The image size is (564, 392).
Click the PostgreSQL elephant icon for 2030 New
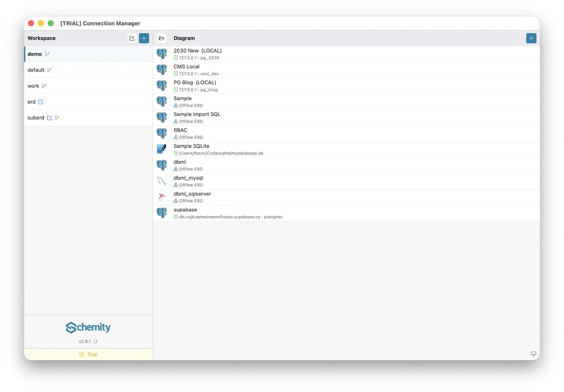pos(162,54)
